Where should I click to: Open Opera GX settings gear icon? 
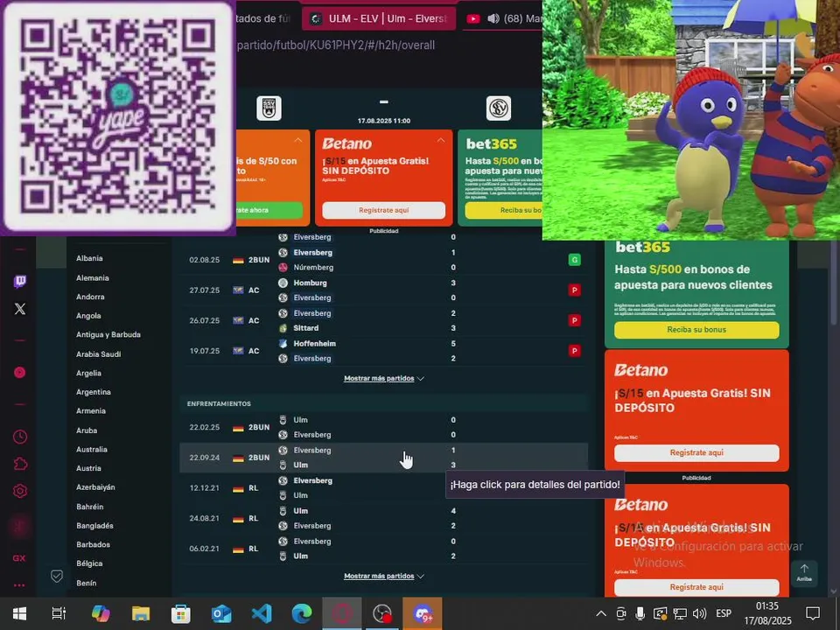tap(20, 491)
